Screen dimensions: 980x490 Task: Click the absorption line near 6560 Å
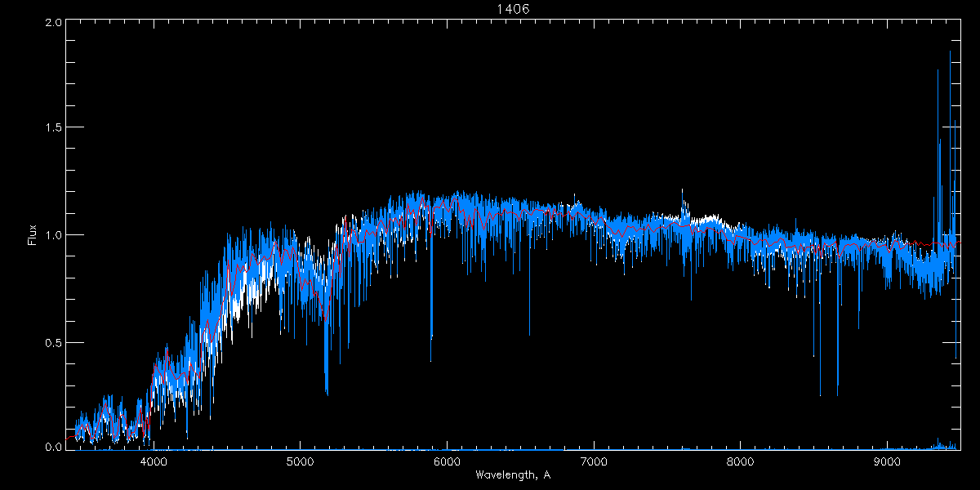[529, 327]
